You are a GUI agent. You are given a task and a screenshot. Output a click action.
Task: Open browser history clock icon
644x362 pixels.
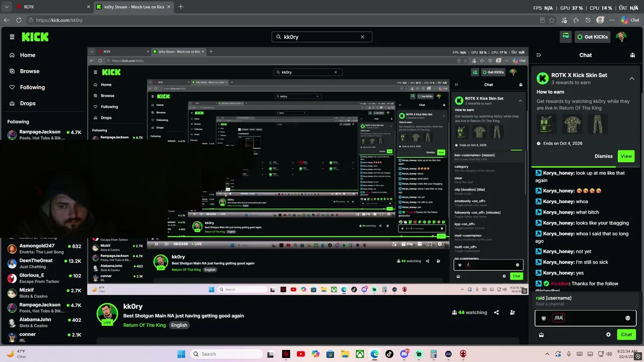[588, 20]
